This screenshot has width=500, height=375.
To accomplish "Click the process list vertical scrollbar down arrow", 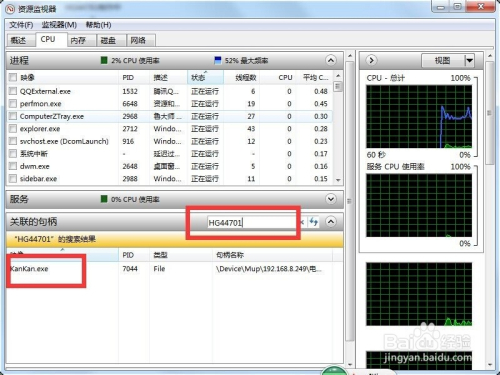I will 338,180.
